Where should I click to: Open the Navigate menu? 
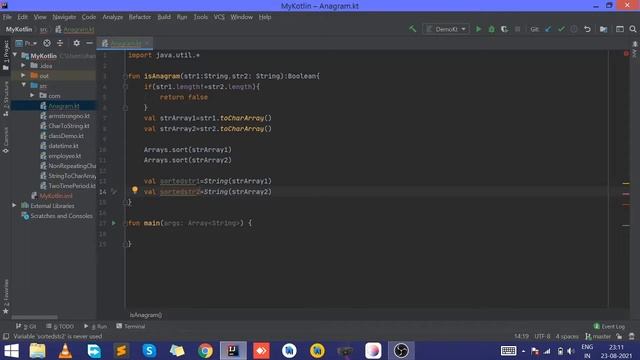(x=64, y=17)
